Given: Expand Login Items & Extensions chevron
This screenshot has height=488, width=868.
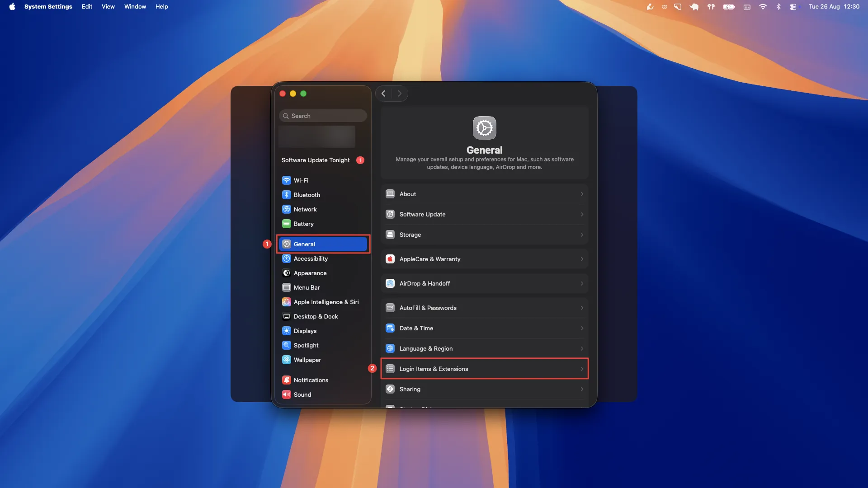Looking at the screenshot, I should tap(582, 369).
